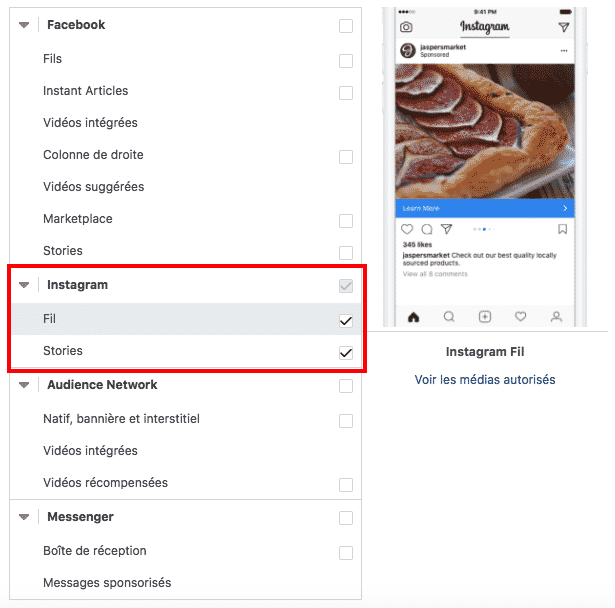Click the heart like icon under photo
The image size is (615, 608).
point(407,229)
